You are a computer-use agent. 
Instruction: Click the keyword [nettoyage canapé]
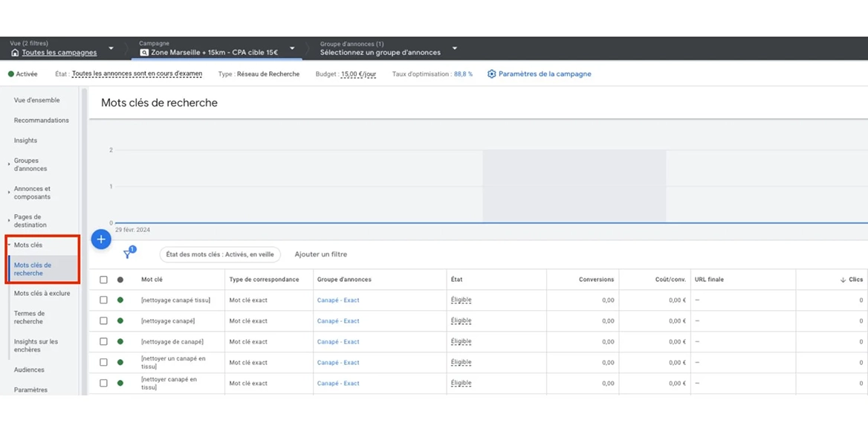pos(168,320)
